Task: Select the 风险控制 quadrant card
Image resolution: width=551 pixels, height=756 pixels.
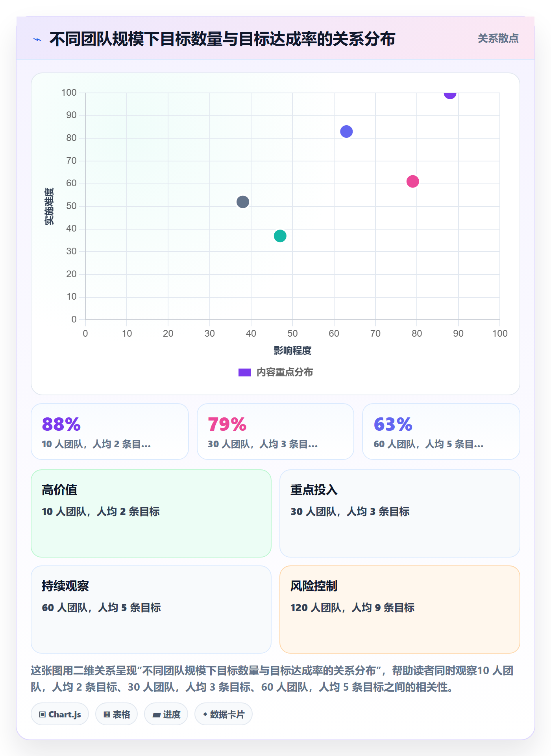Action: point(400,610)
